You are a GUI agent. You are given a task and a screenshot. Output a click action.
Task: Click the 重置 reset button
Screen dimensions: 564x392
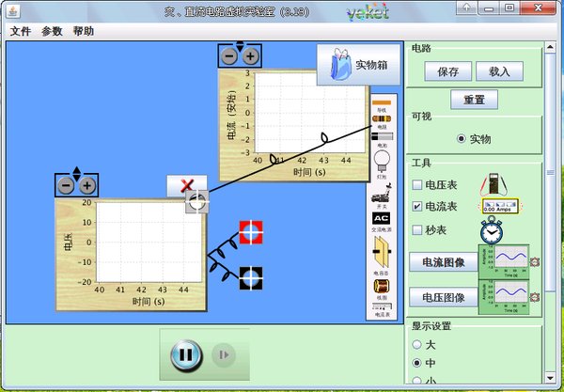[474, 100]
